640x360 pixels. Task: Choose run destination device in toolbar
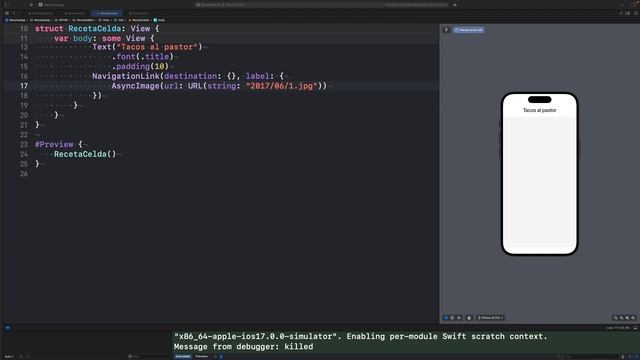pyautogui.click(x=234, y=4)
